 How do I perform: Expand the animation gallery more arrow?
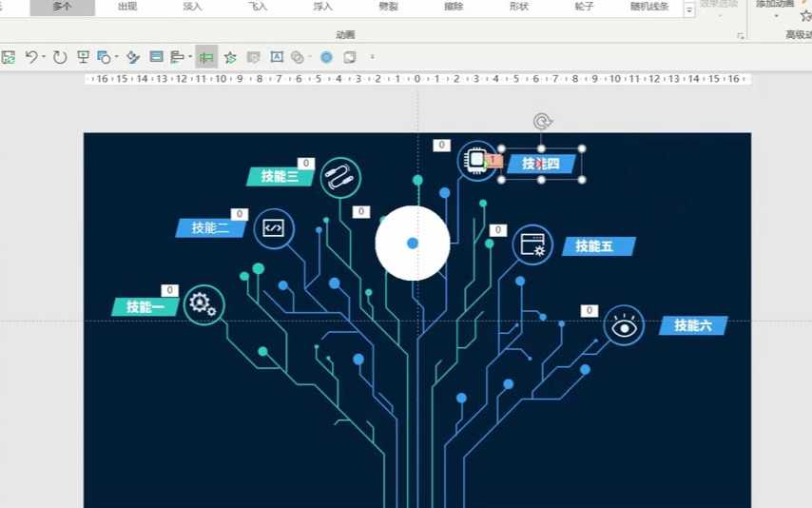pos(689,10)
